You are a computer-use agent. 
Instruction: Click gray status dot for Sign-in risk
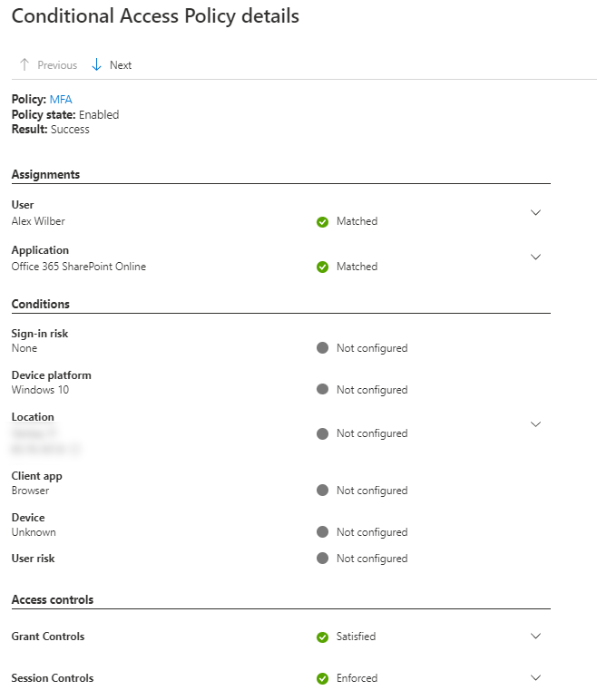point(322,348)
